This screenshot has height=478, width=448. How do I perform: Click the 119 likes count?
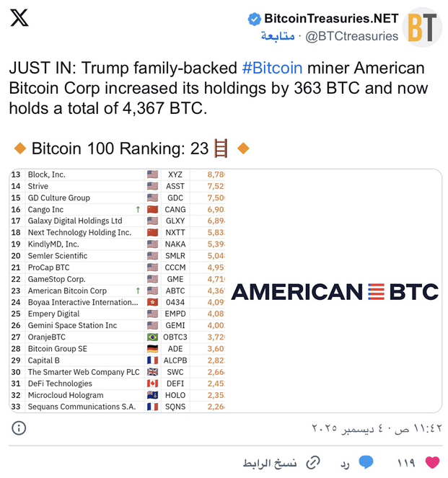pyautogui.click(x=406, y=462)
